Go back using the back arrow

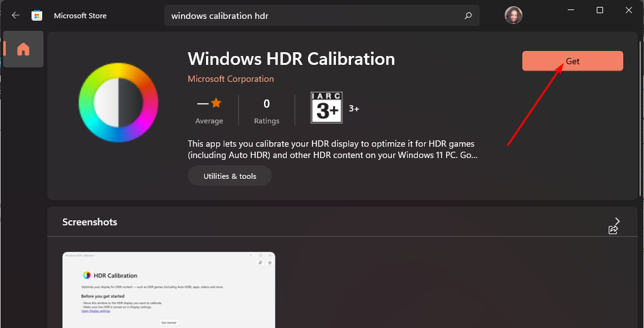click(x=16, y=16)
